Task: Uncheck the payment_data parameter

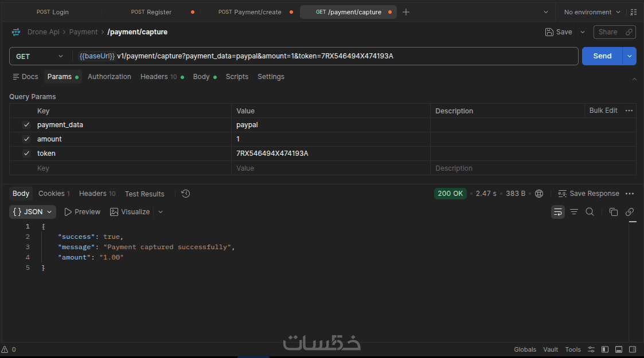Action: click(27, 125)
